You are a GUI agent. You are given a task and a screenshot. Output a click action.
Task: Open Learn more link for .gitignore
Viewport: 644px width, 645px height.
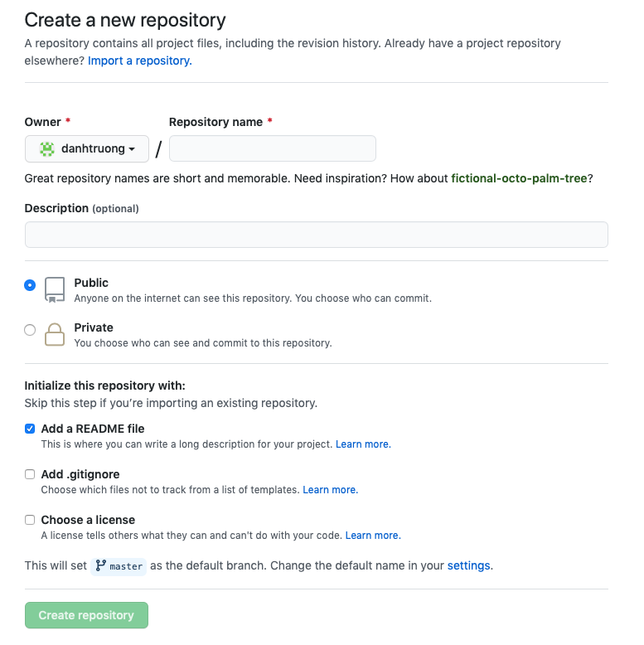pos(330,490)
